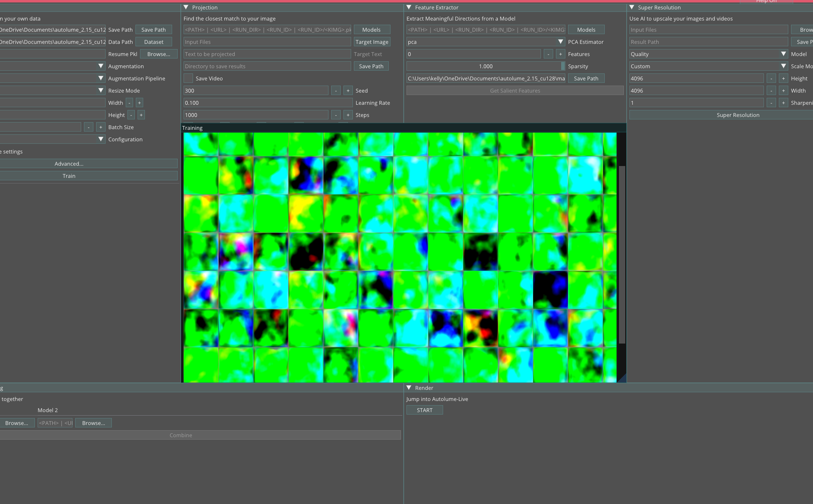Click the Combine button
813x504 pixels.
pos(181,435)
